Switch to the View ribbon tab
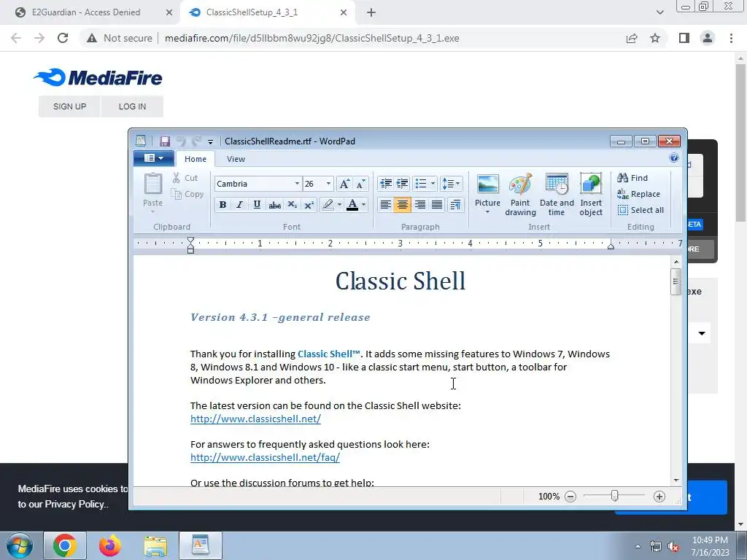 point(236,159)
